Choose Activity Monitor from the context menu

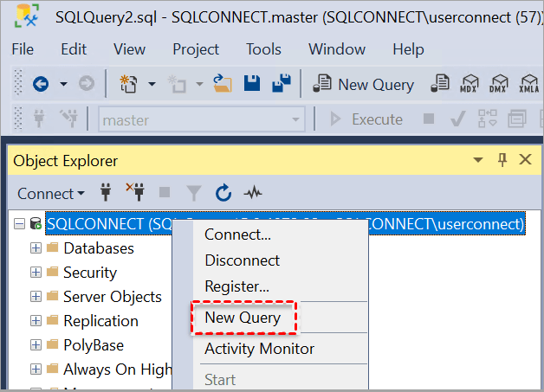[x=259, y=349]
